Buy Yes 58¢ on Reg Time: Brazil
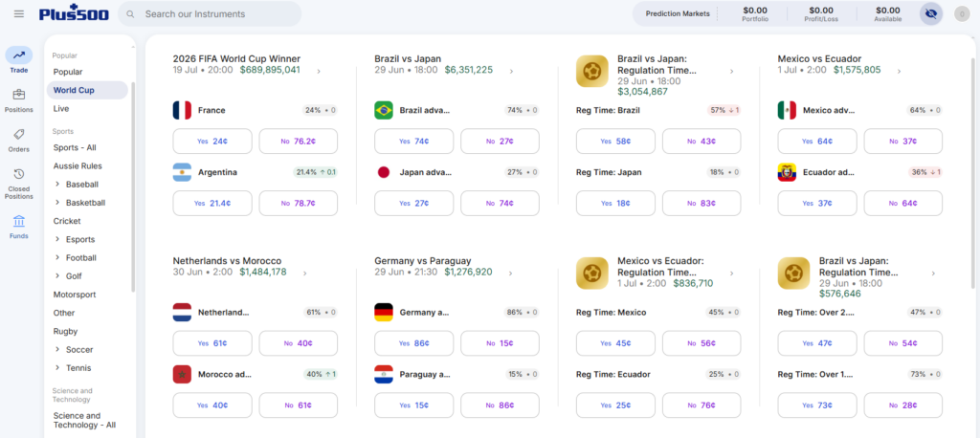The width and height of the screenshot is (980, 438). 615,142
